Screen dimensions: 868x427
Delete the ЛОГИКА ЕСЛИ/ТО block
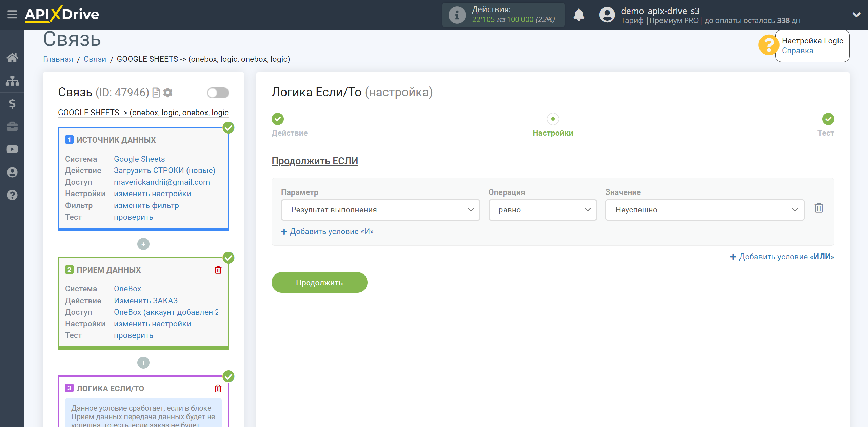click(x=218, y=389)
